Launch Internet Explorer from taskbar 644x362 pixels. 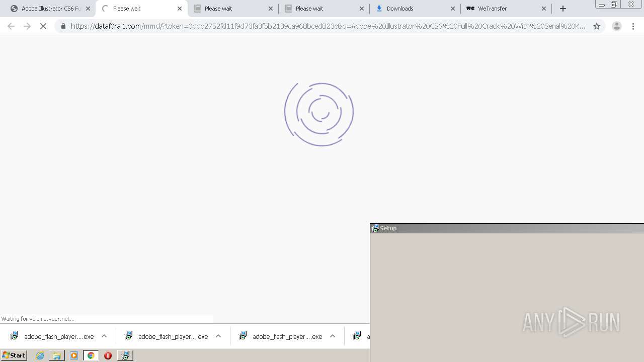40,355
